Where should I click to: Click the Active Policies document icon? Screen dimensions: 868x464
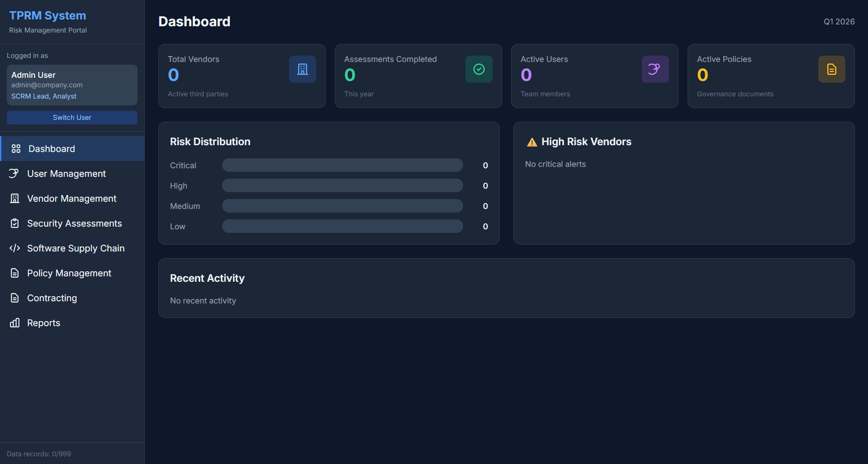pyautogui.click(x=831, y=69)
